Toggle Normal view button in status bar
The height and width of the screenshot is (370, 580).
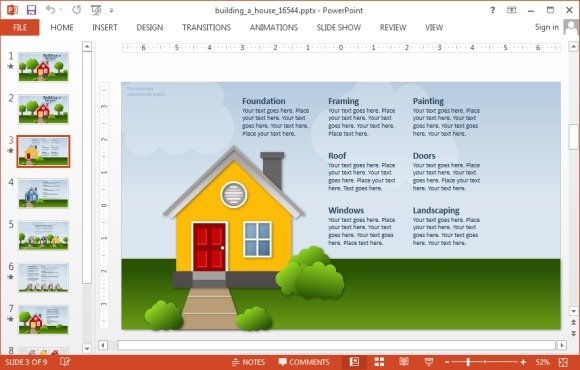354,361
